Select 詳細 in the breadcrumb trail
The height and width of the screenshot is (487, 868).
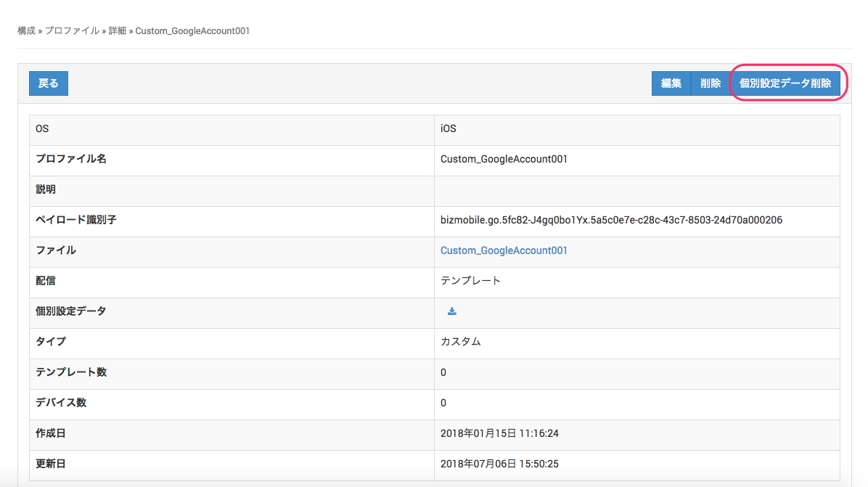(117, 31)
